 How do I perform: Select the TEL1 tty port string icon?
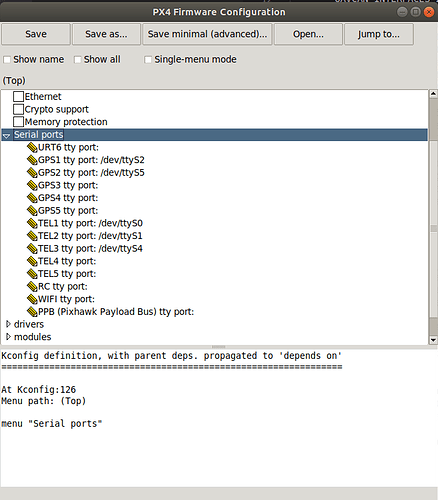pyautogui.click(x=32, y=223)
